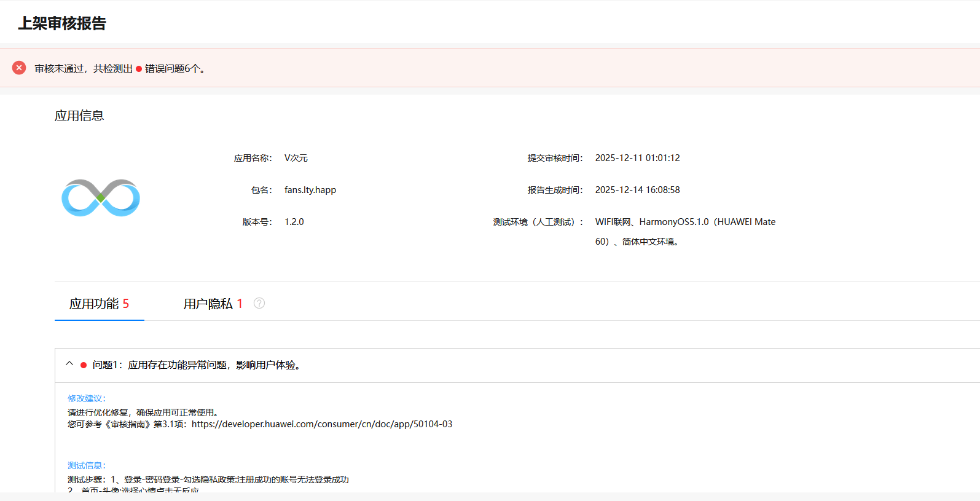Click the V次元 infinity app logo
Image resolution: width=980 pixels, height=501 pixels.
point(101,198)
